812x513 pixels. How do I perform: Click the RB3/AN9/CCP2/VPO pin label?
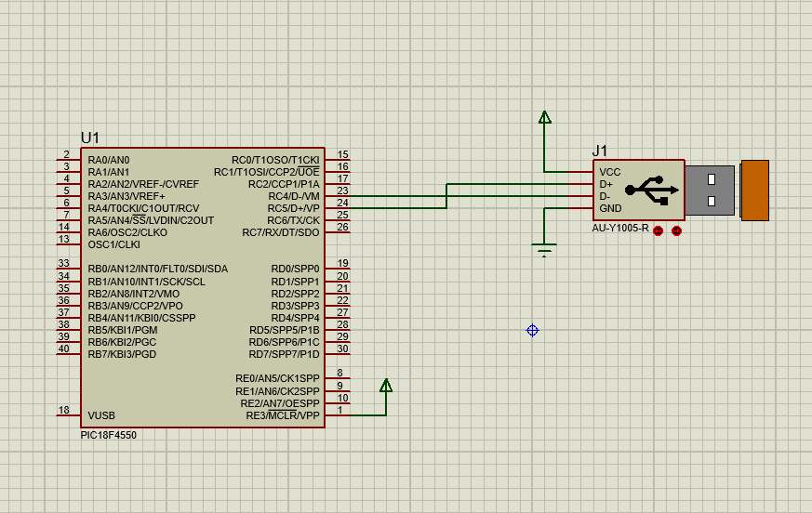(135, 306)
